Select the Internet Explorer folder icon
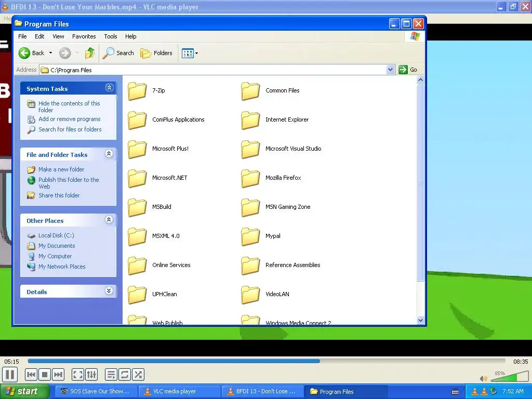This screenshot has height=399, width=532. point(250,120)
